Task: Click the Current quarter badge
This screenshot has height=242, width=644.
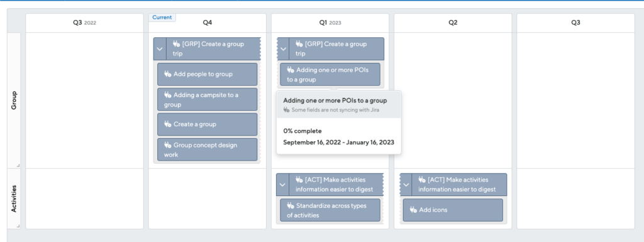Action: click(x=162, y=17)
